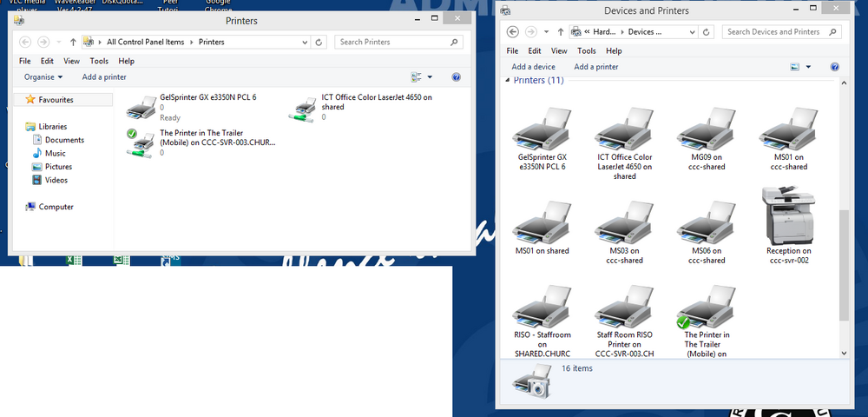This screenshot has height=417, width=868.
Task: Open Help menu in Devices and Printers
Action: click(614, 51)
